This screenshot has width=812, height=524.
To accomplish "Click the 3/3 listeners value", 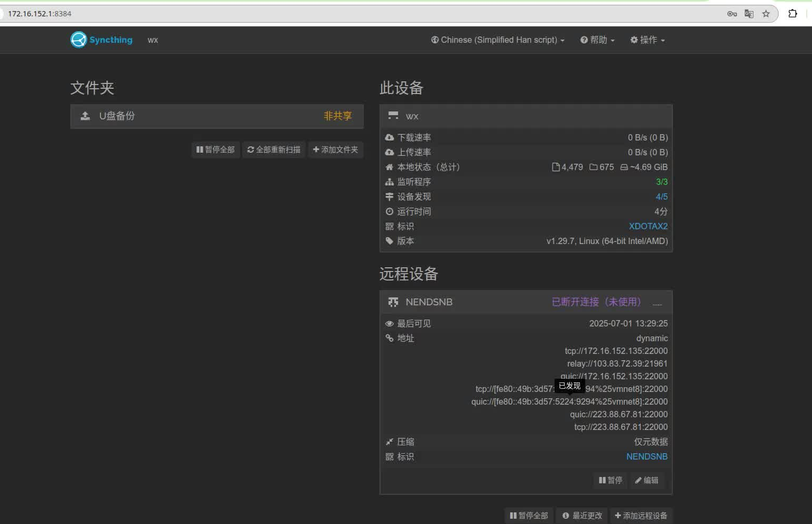I will coord(662,182).
